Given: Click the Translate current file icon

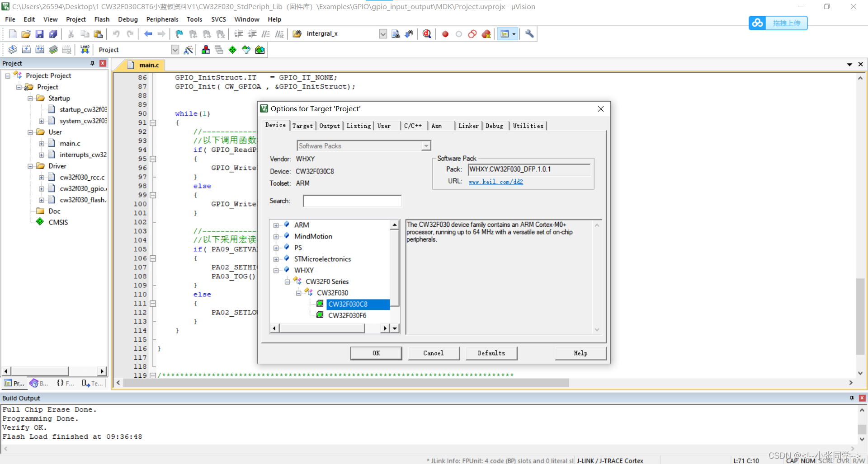Looking at the screenshot, I should pyautogui.click(x=13, y=50).
